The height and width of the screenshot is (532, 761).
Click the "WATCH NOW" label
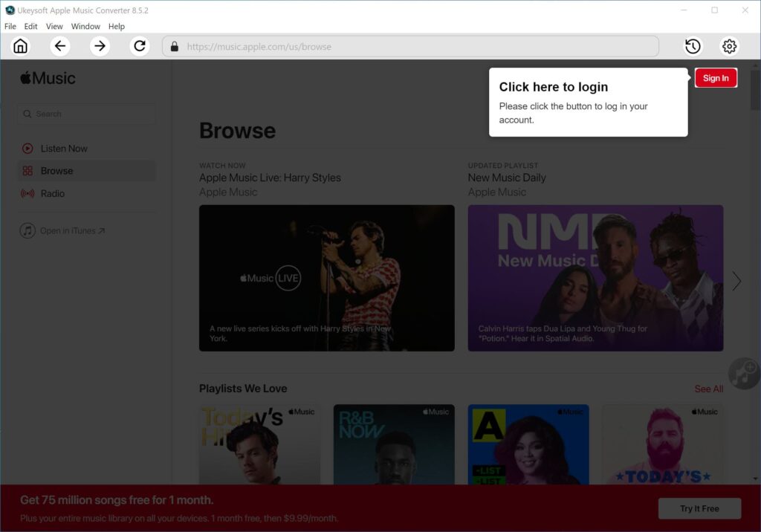tap(222, 166)
